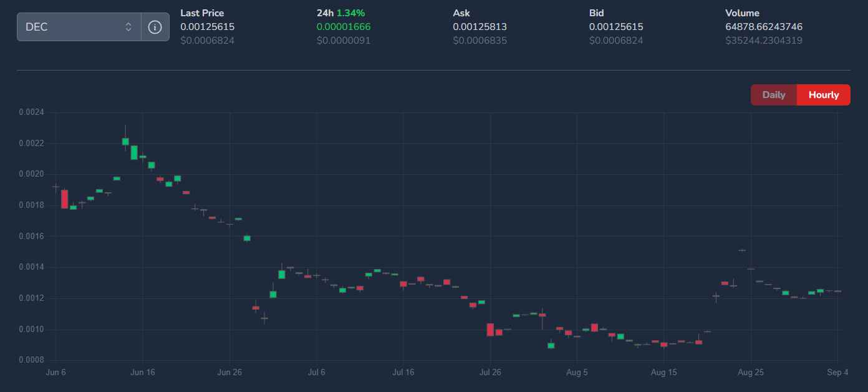Screen dimensions: 868x392
Task: Click the large red candle at Jul 26
Action: (x=490, y=330)
